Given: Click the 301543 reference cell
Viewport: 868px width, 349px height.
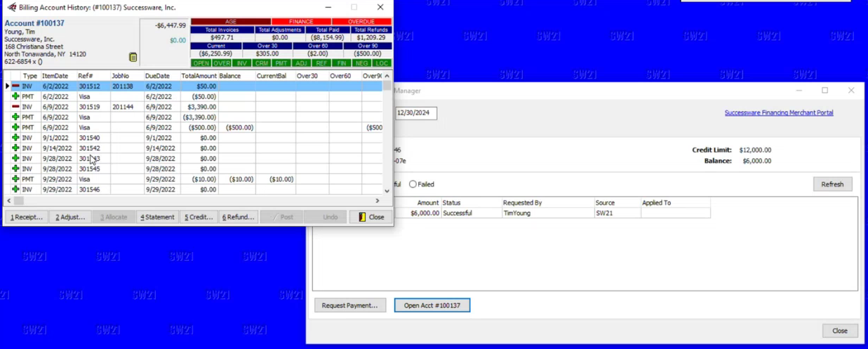Looking at the screenshot, I should (93, 159).
